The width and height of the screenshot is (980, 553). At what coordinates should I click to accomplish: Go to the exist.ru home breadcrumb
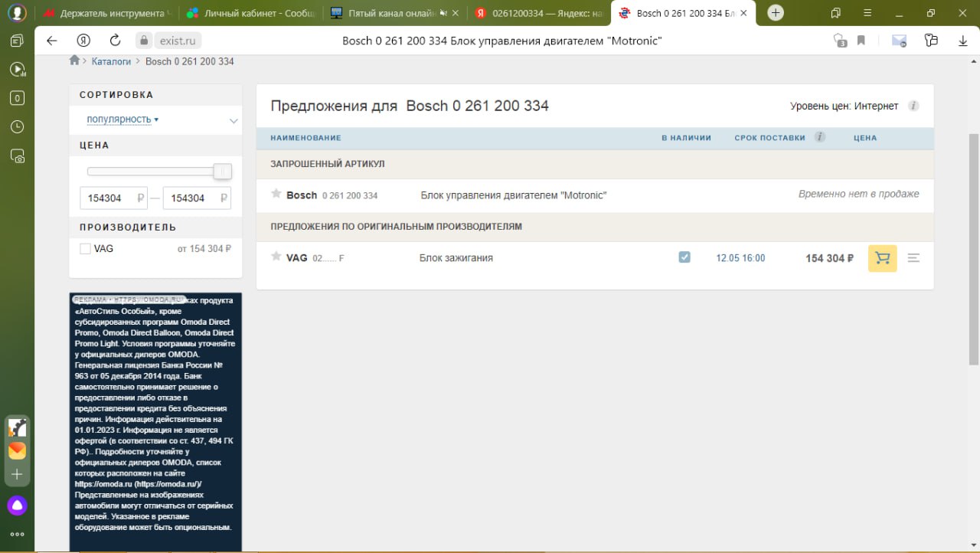[74, 61]
